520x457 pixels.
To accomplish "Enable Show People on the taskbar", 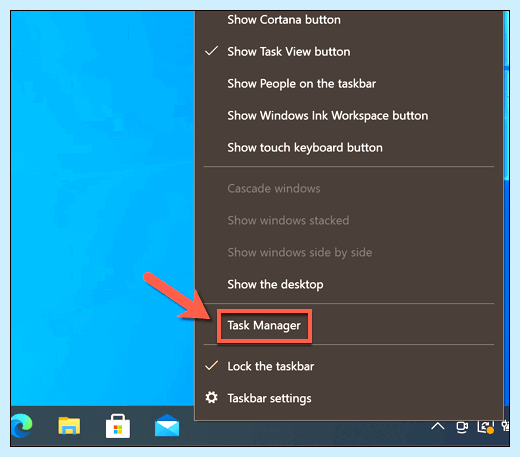I will coord(349,84).
